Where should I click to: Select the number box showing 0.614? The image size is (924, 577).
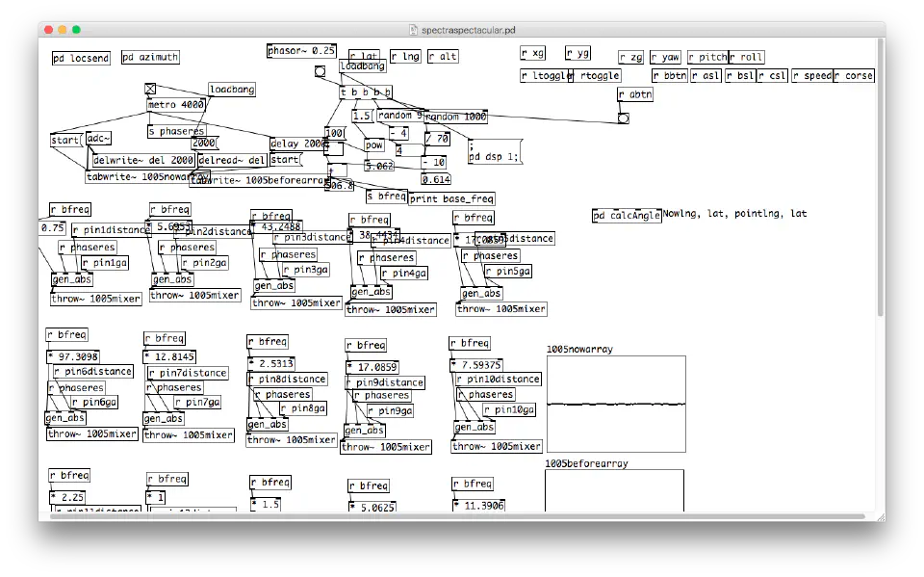click(x=435, y=179)
